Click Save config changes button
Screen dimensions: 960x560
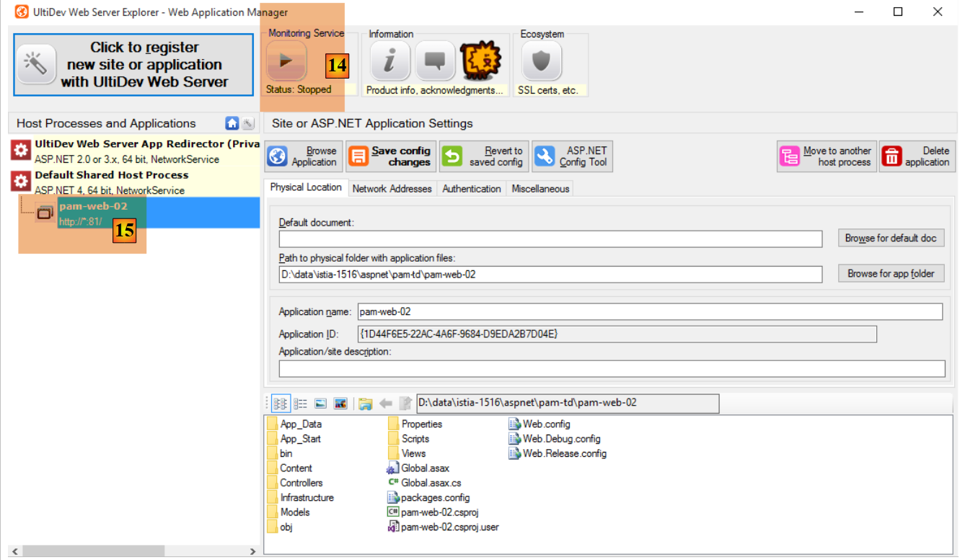point(390,156)
